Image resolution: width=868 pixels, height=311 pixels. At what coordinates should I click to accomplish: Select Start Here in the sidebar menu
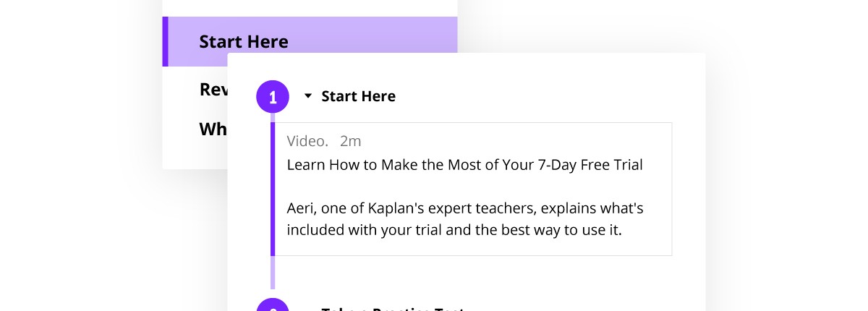(x=243, y=42)
